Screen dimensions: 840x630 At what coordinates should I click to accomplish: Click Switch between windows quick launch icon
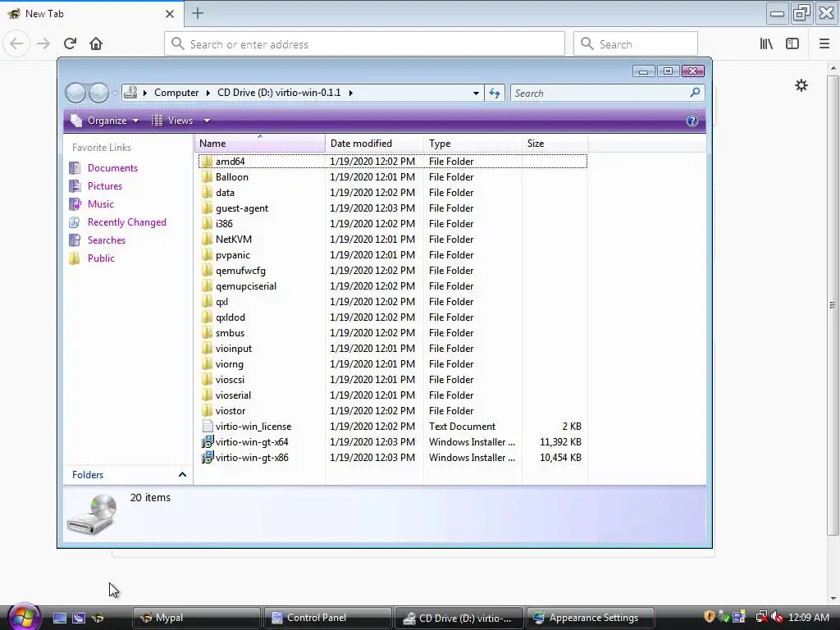tap(79, 618)
